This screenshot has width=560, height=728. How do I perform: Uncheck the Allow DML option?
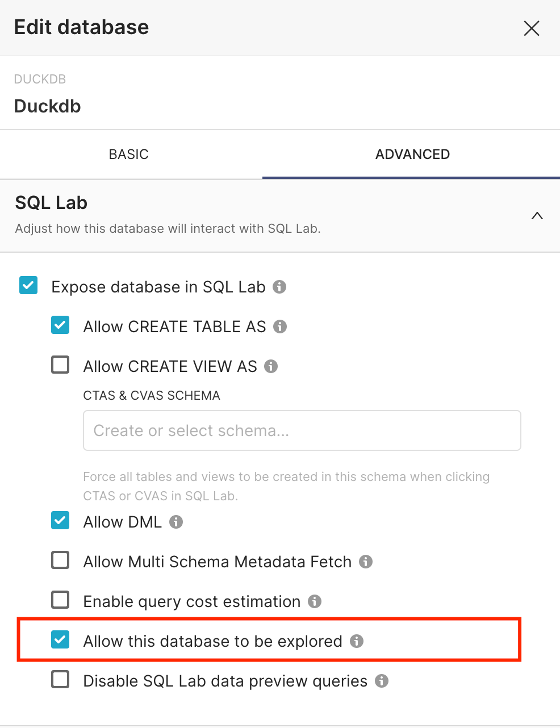tap(60, 520)
